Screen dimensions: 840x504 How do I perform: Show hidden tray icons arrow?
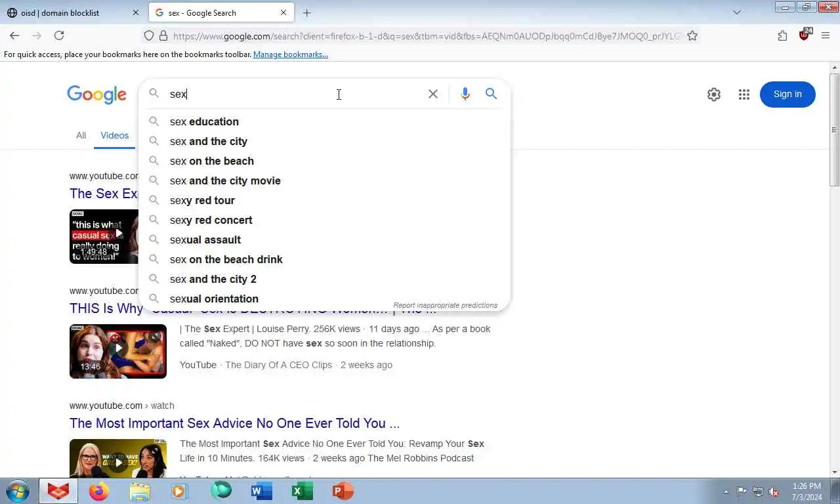pyautogui.click(x=726, y=492)
